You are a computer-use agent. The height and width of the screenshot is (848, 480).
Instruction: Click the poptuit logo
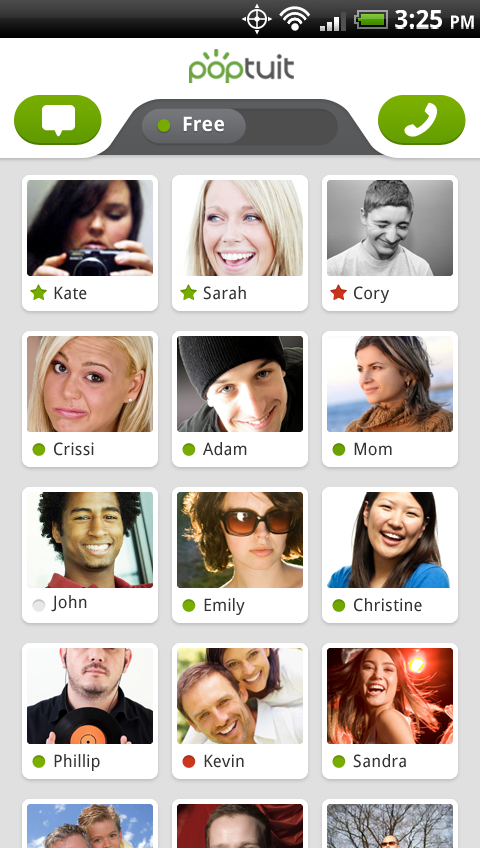[241, 67]
